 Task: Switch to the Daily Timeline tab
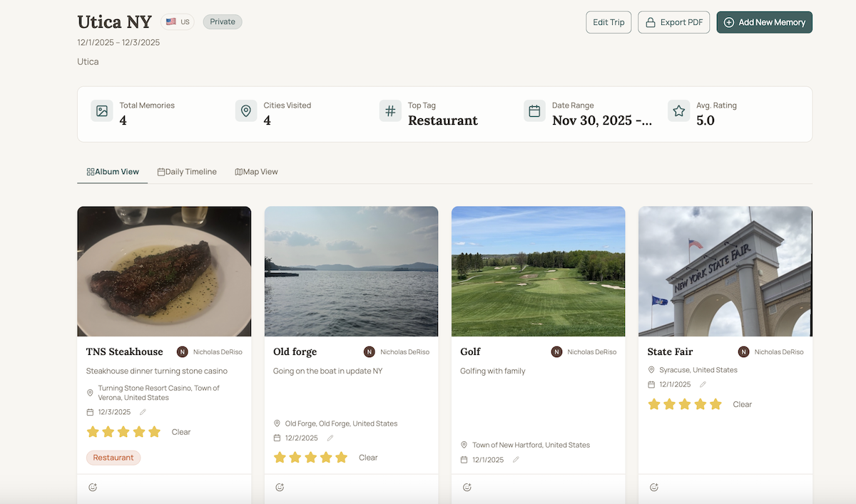tap(187, 172)
